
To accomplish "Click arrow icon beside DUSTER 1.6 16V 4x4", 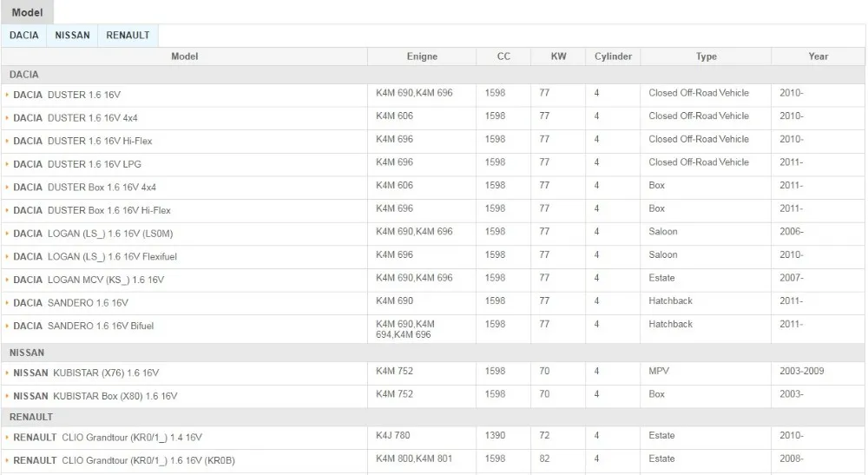I will pyautogui.click(x=8, y=118).
